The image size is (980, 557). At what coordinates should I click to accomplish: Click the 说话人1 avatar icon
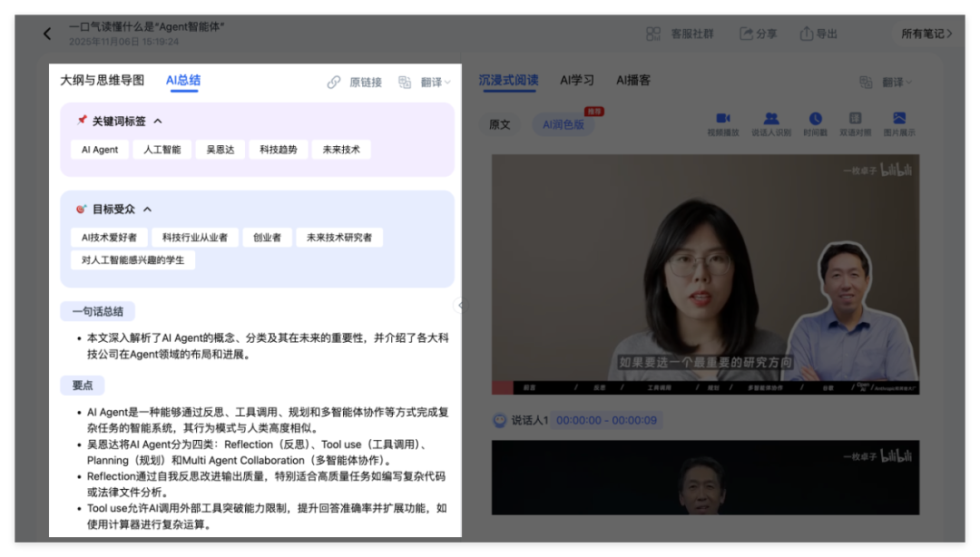tap(499, 420)
